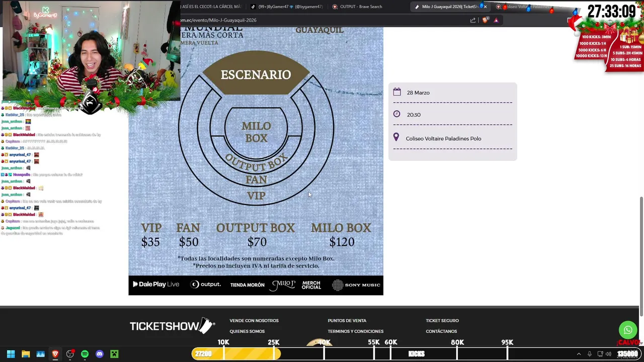Open Spotify from the taskbar
The height and width of the screenshot is (362, 644).
coord(85,354)
